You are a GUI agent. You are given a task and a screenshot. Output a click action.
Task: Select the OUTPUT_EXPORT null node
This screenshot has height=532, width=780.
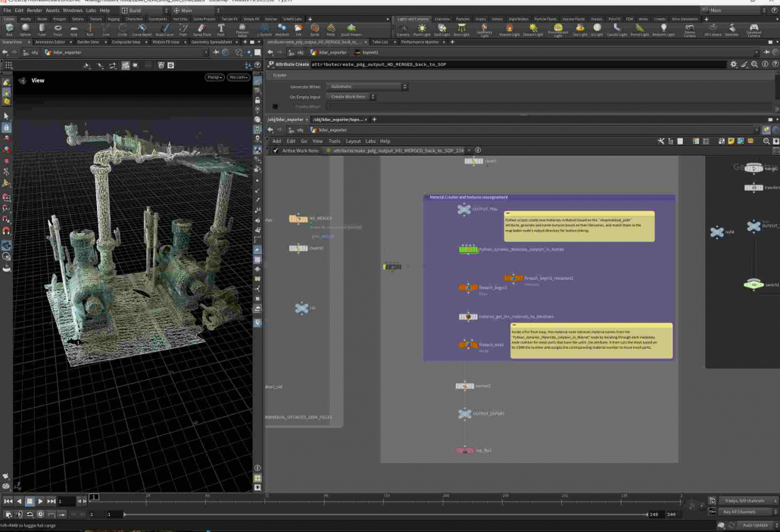(x=464, y=414)
